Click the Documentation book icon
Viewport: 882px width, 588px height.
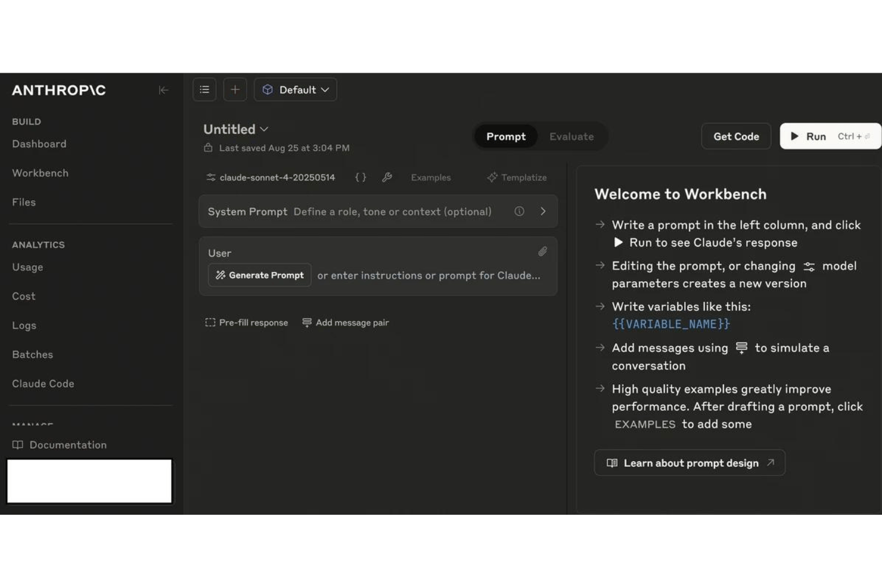coord(18,445)
